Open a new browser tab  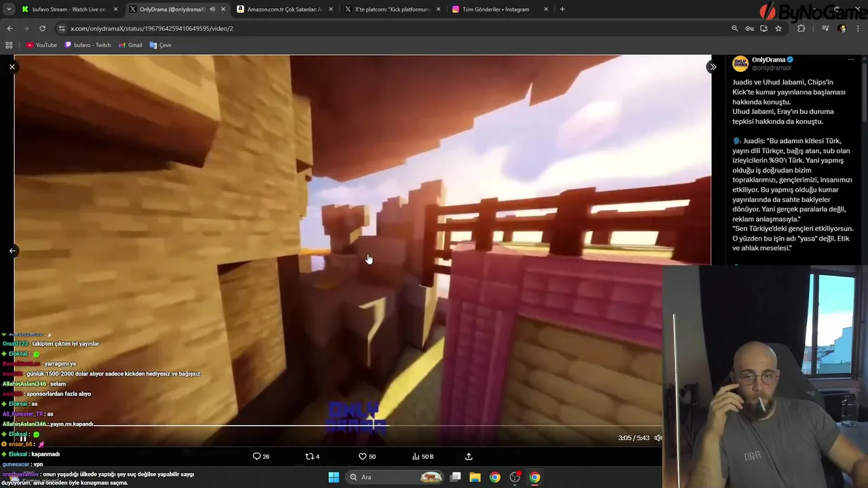coord(562,9)
